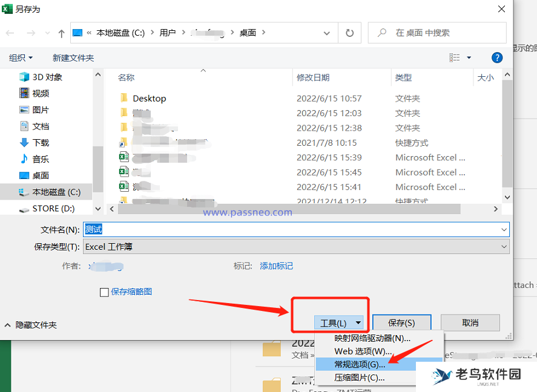The width and height of the screenshot is (537, 392).
Task: Click the 添加标记 link
Action: point(276,266)
